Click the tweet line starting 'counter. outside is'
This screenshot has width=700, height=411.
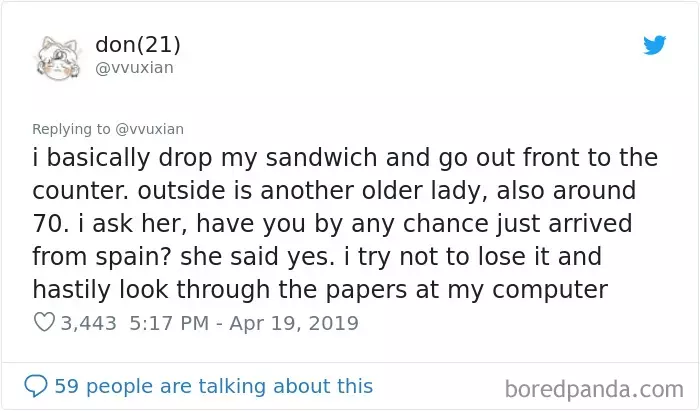(334, 191)
